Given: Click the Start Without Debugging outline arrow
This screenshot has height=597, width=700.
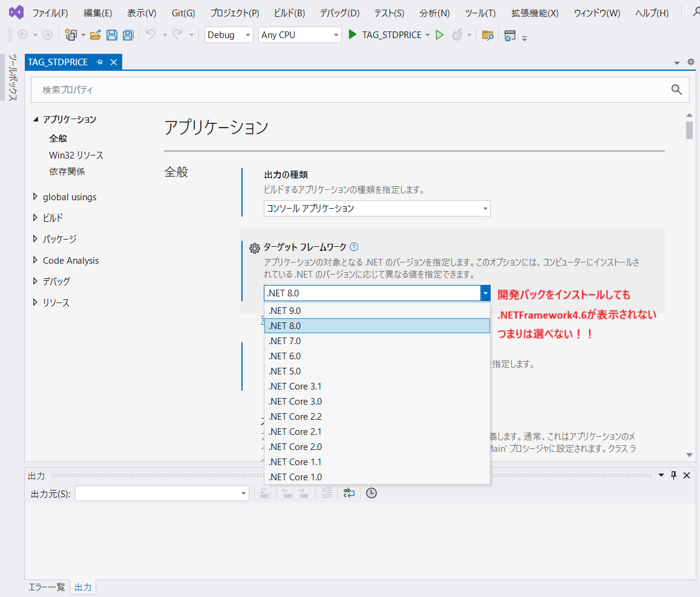Looking at the screenshot, I should pos(440,35).
